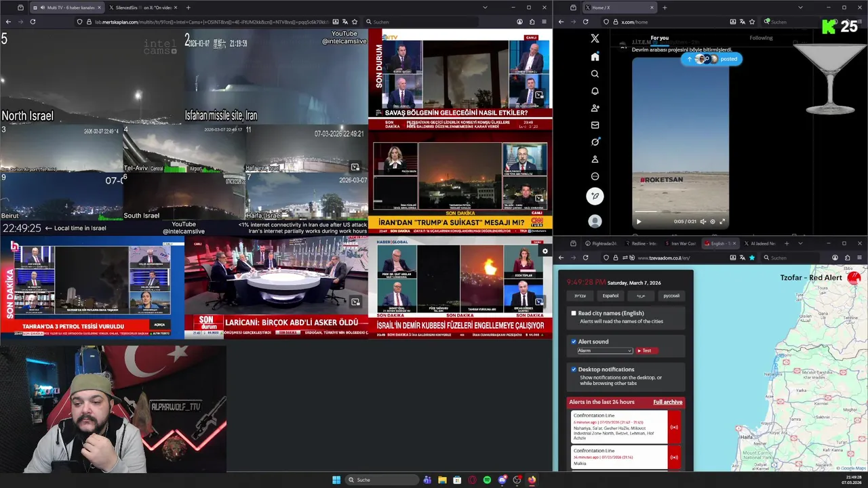Open the Full archive link

(x=668, y=402)
